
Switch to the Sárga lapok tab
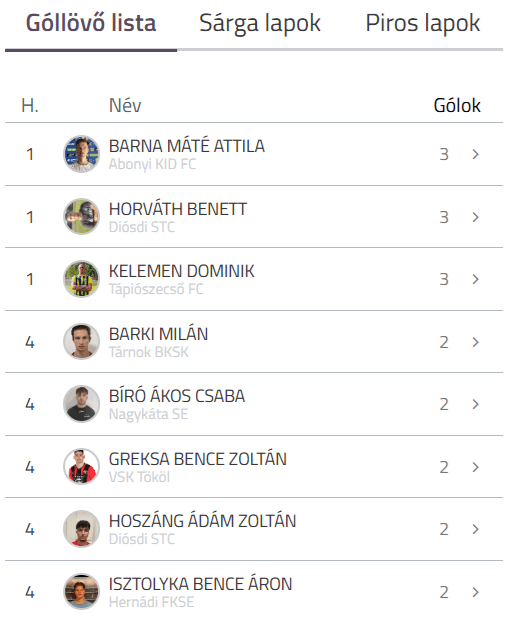(x=260, y=23)
